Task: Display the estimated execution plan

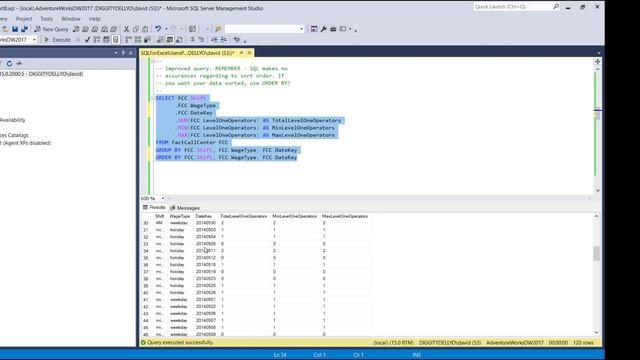Action: coord(97,40)
